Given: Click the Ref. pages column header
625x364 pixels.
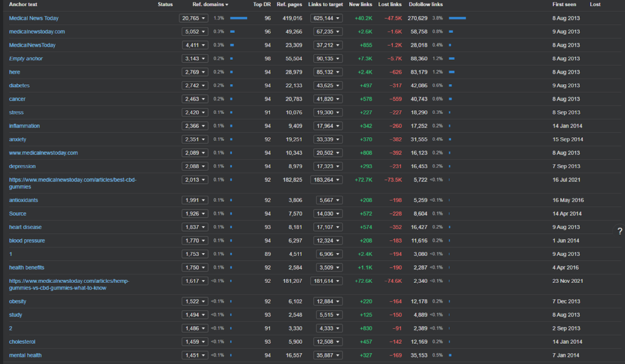Looking at the screenshot, I should point(289,4).
